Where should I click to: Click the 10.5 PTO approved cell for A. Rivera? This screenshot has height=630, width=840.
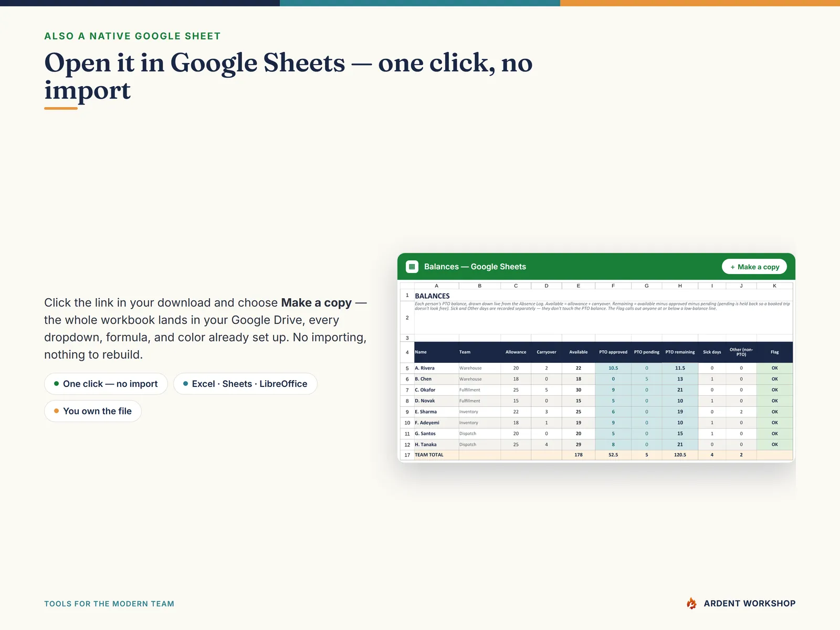click(613, 368)
